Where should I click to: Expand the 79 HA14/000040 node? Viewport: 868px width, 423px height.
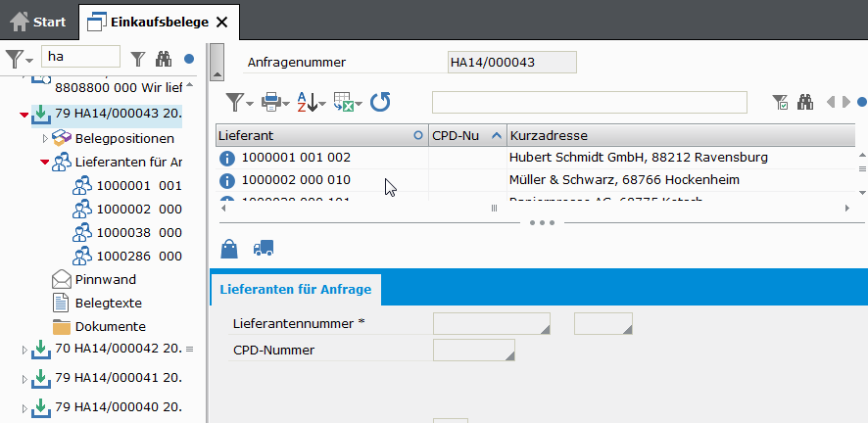click(x=24, y=408)
